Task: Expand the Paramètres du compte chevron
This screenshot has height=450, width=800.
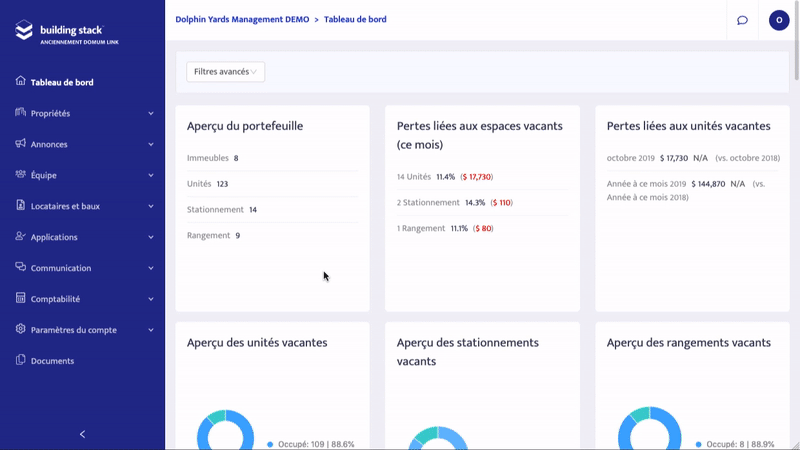Action: pos(151,330)
